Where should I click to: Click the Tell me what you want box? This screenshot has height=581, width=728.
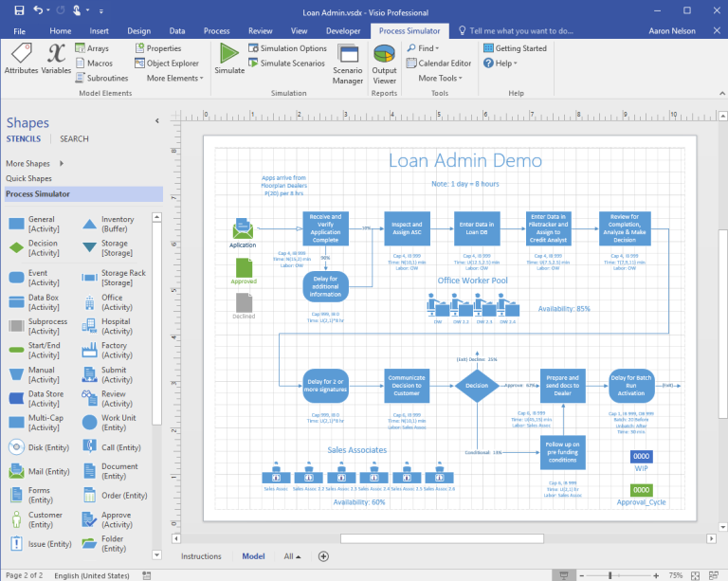click(516, 31)
